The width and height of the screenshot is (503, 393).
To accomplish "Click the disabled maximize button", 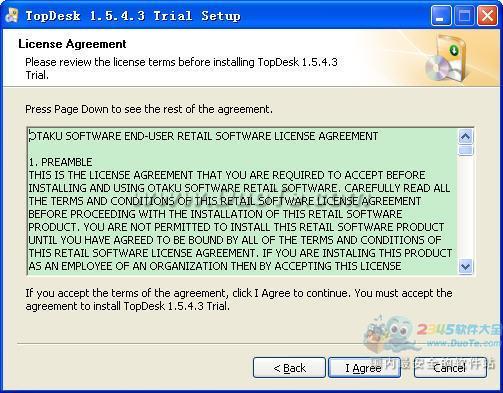I will tap(464, 16).
